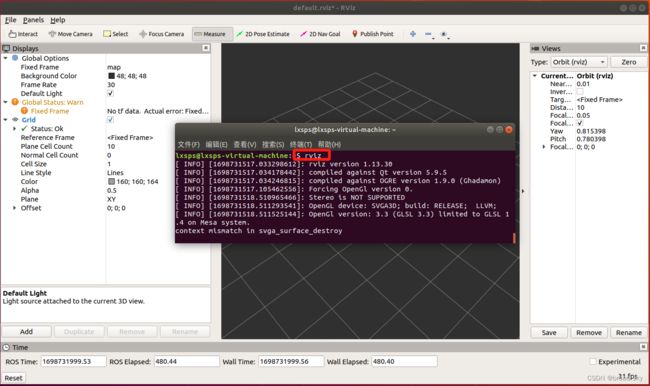Toggle the Grid display checkbox

(x=110, y=120)
